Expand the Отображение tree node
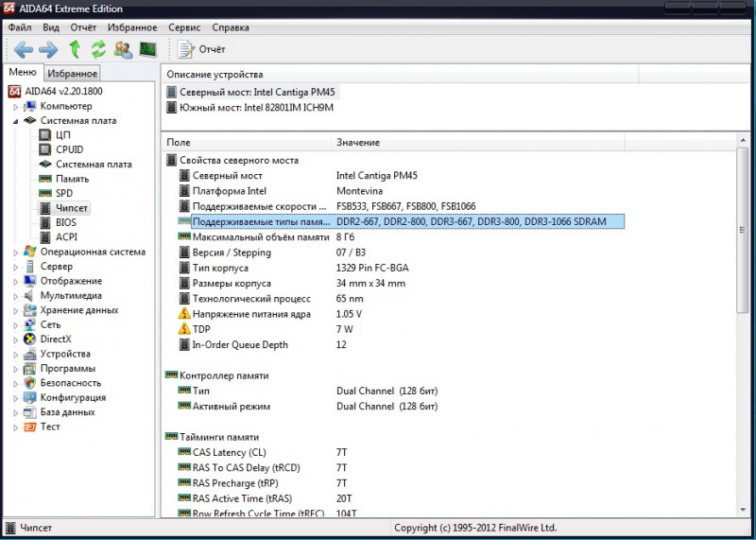 tap(15, 282)
